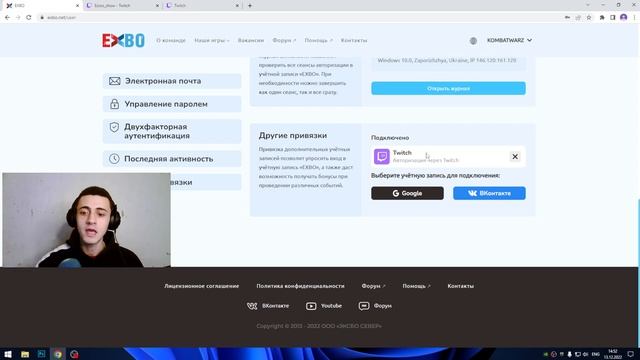Click the taskbar clock
Screen dimensions: 640x360
(613, 354)
